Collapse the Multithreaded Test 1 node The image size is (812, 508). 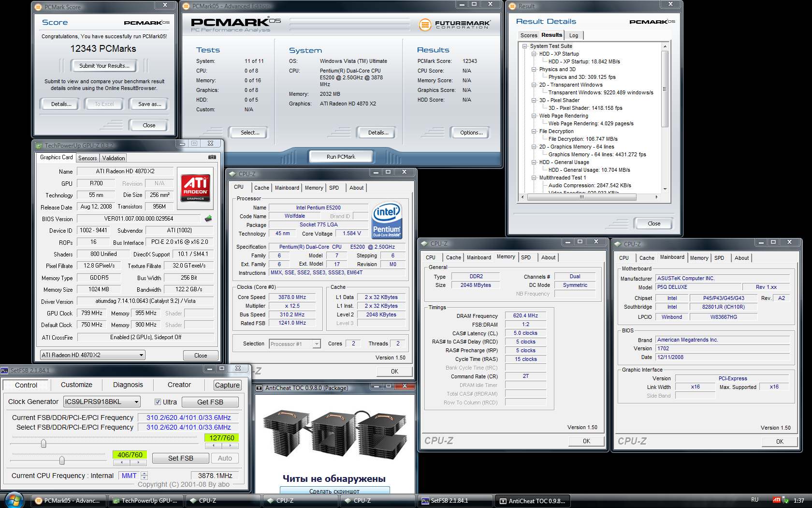tap(534, 178)
